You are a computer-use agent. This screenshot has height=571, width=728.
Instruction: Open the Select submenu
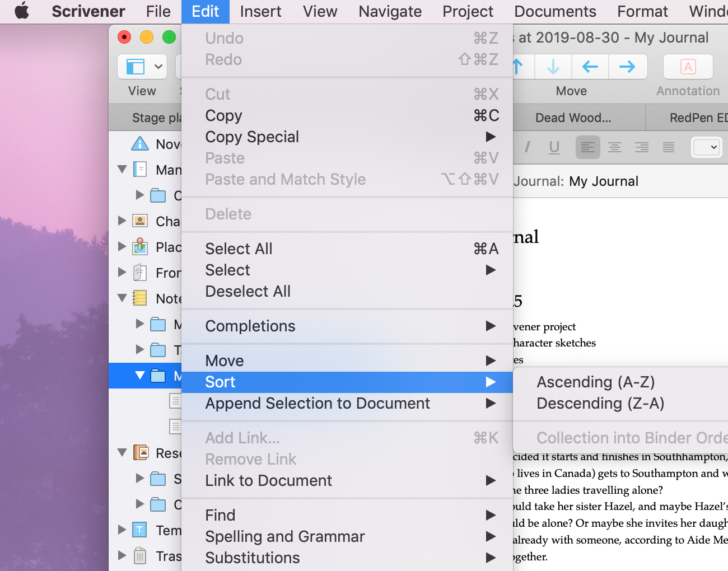pos(347,270)
